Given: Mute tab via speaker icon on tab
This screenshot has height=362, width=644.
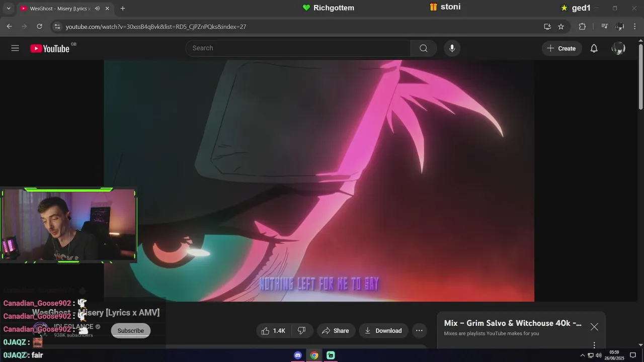Looking at the screenshot, I should click(x=97, y=9).
